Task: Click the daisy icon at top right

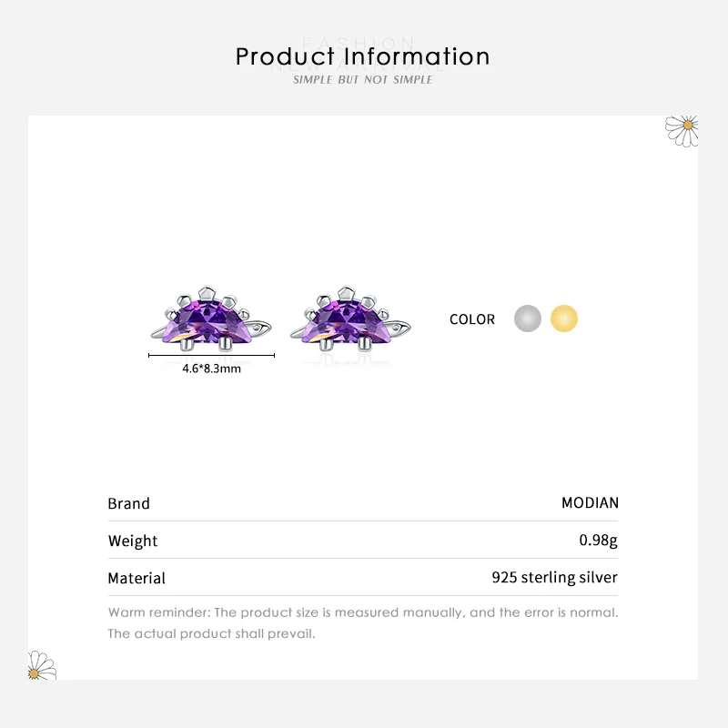Action: click(x=682, y=130)
